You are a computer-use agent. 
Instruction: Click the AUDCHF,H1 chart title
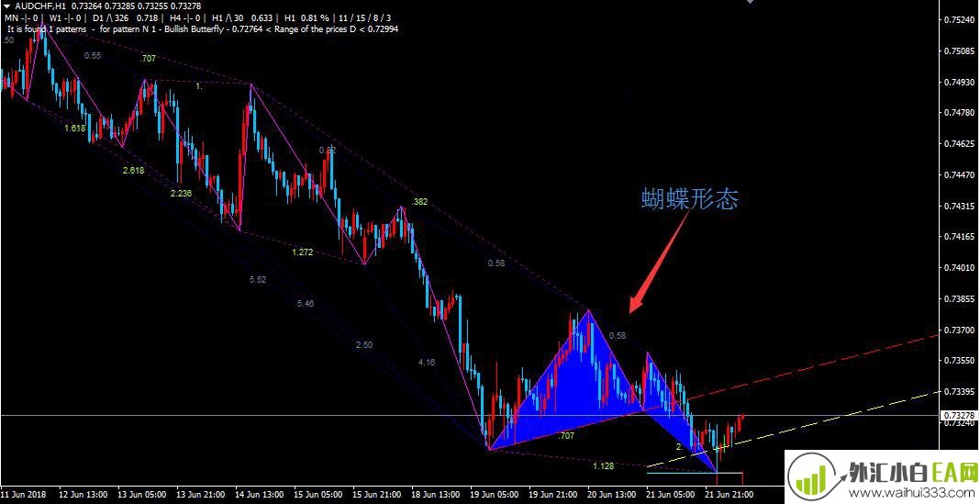point(40,6)
